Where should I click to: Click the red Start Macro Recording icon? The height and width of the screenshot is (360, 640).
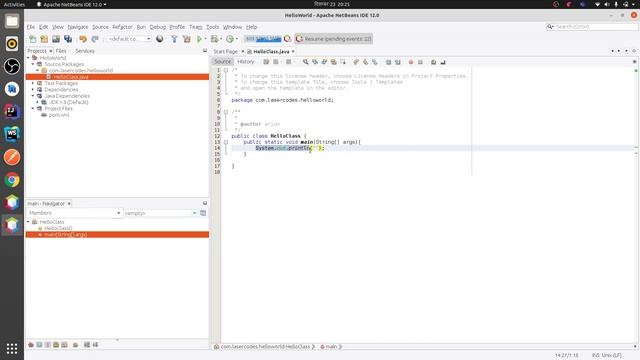click(411, 62)
